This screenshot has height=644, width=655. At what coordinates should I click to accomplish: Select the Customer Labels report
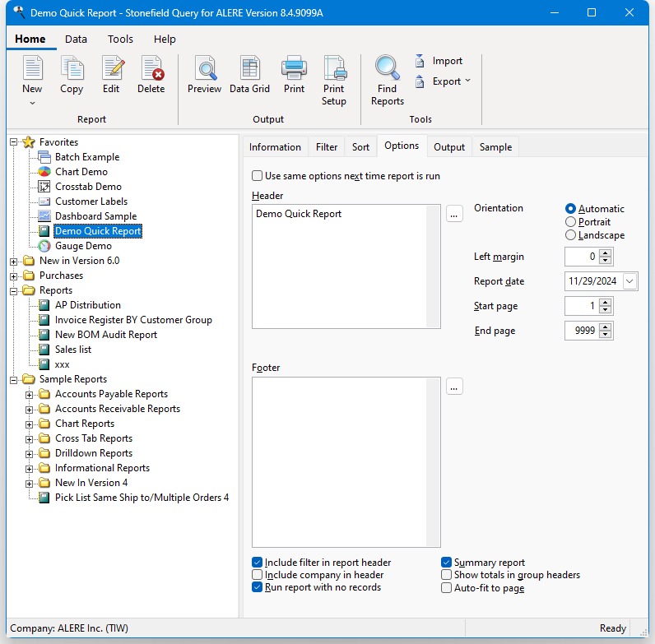click(x=91, y=202)
